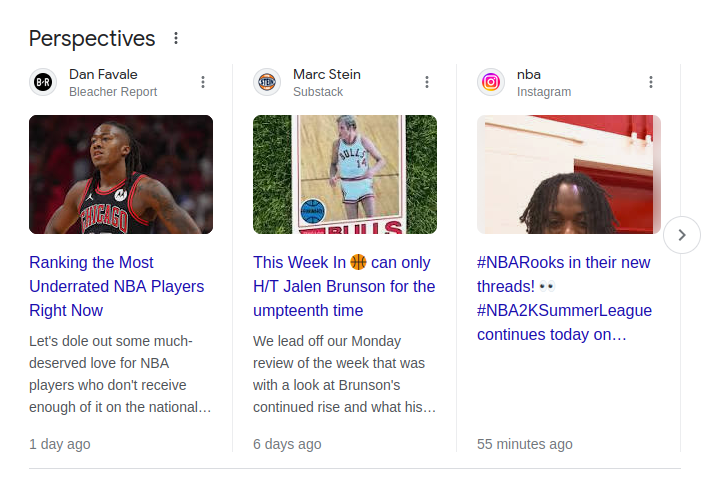Show next perspectives with the right arrow
Viewport: 711px width, 493px height.
pyautogui.click(x=682, y=235)
